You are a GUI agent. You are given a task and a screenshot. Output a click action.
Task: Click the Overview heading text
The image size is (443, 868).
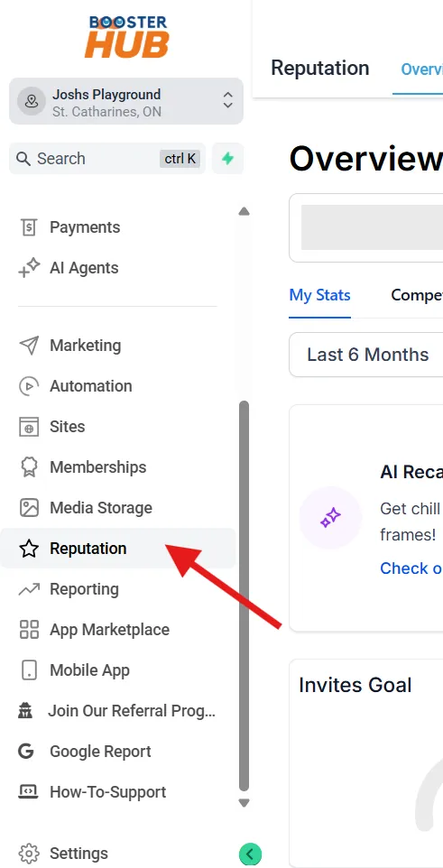(x=366, y=160)
